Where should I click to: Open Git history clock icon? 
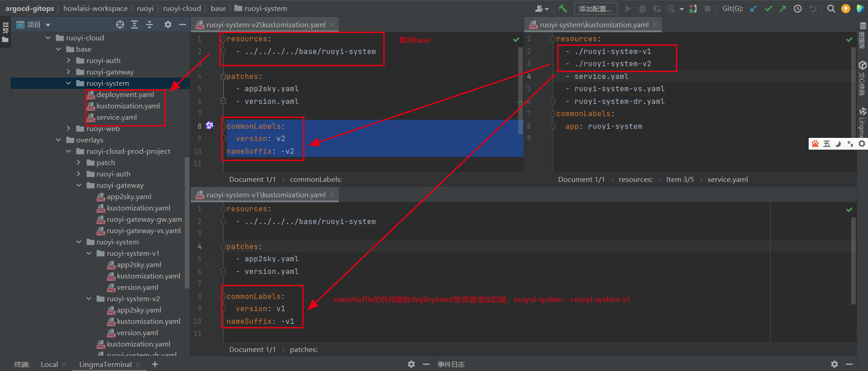click(798, 9)
